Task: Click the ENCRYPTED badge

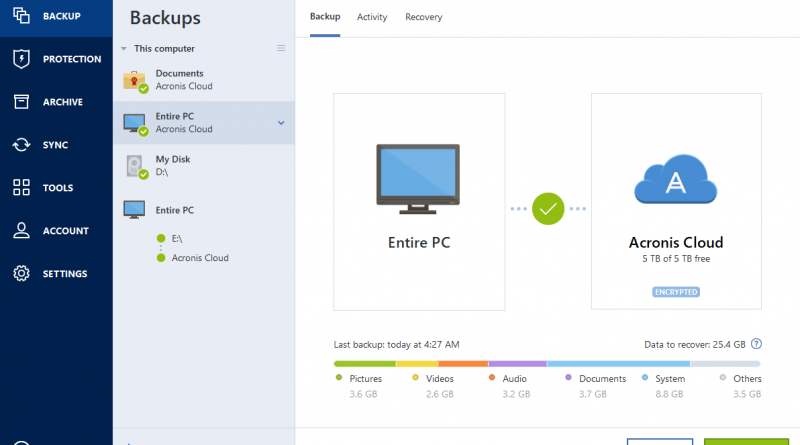Action: point(676,292)
